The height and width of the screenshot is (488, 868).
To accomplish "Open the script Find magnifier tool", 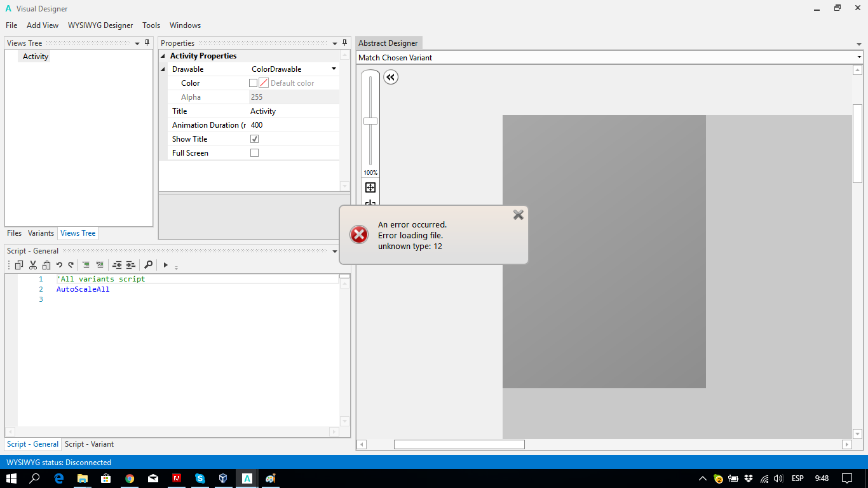I will click(x=148, y=265).
